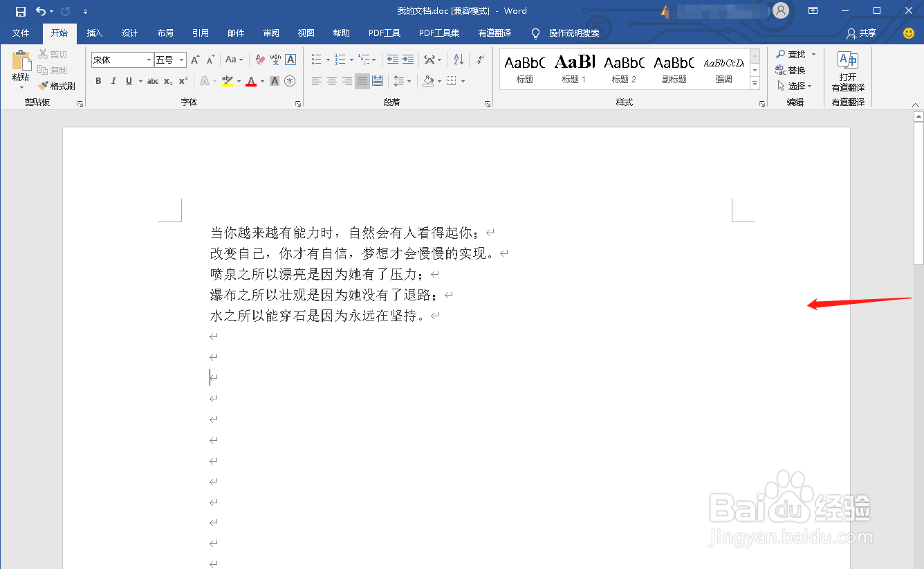
Task: Toggle bold formatting
Action: 98,81
